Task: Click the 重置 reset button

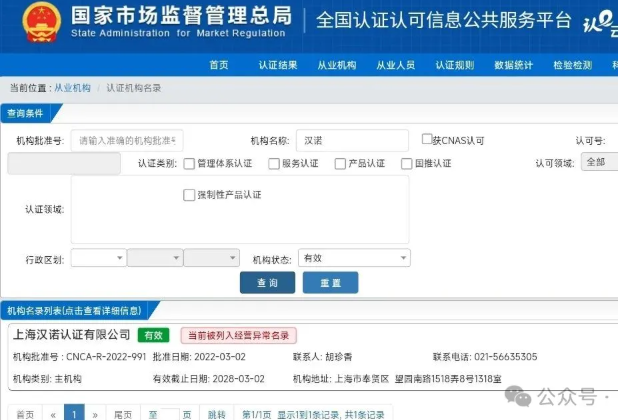Action: [x=331, y=282]
